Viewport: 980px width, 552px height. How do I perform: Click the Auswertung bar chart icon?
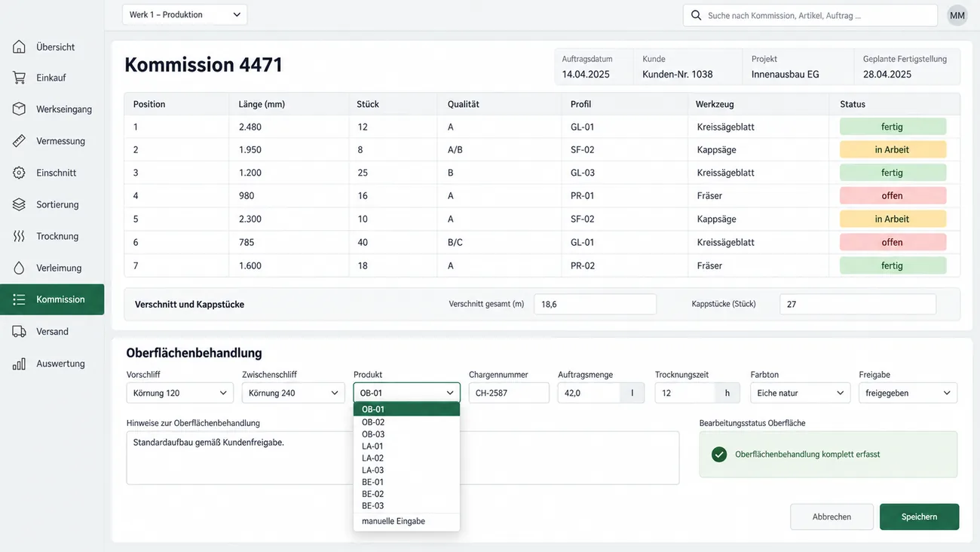(x=19, y=363)
